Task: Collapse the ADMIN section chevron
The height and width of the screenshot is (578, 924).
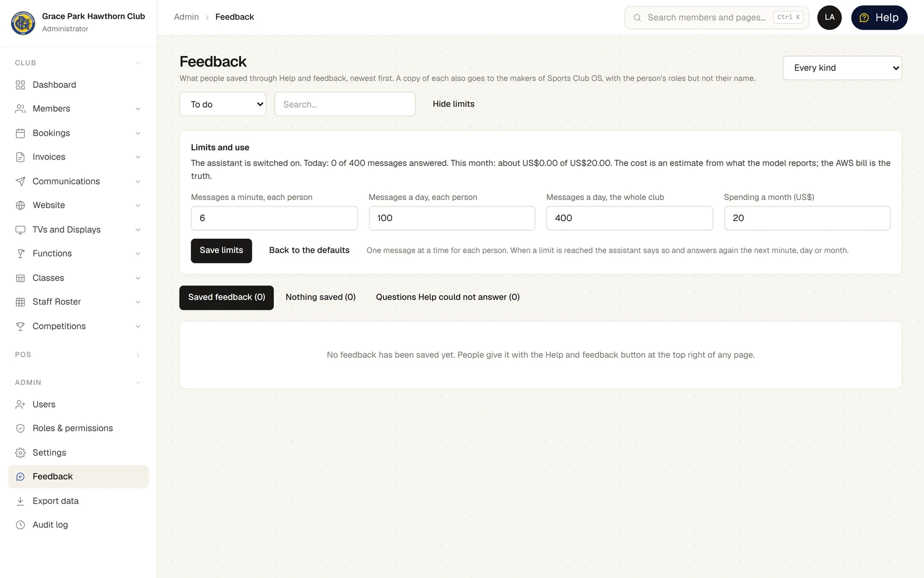Action: coord(138,383)
